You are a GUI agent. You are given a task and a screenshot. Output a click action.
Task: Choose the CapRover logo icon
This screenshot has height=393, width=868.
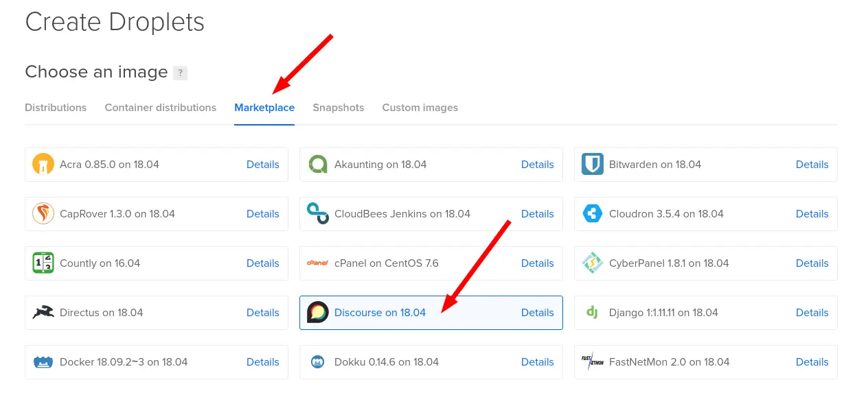click(43, 214)
